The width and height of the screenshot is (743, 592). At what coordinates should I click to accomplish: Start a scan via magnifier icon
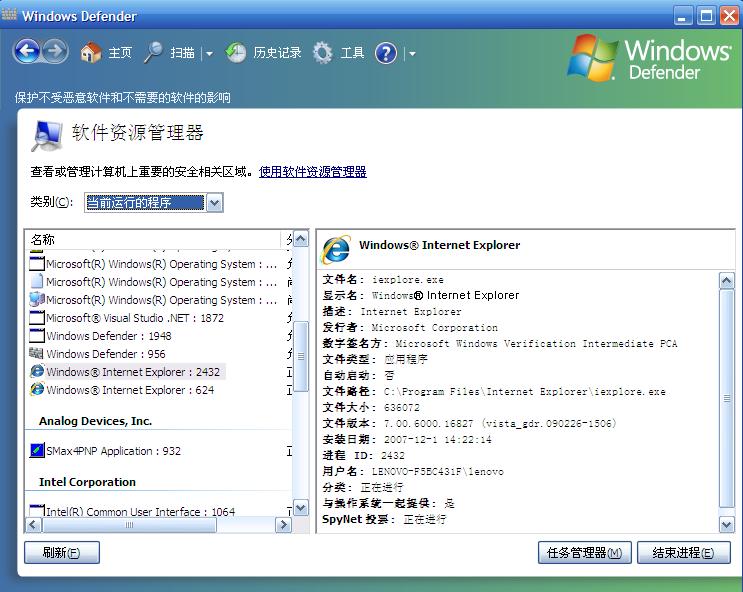click(153, 52)
